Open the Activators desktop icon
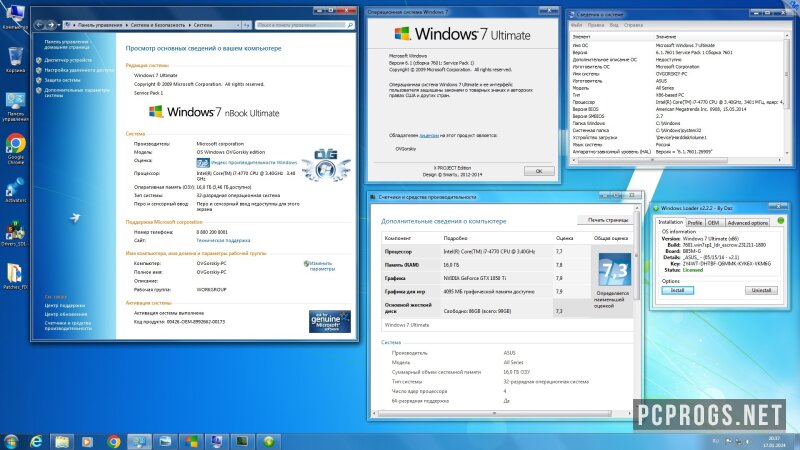The width and height of the screenshot is (800, 450). point(15,190)
